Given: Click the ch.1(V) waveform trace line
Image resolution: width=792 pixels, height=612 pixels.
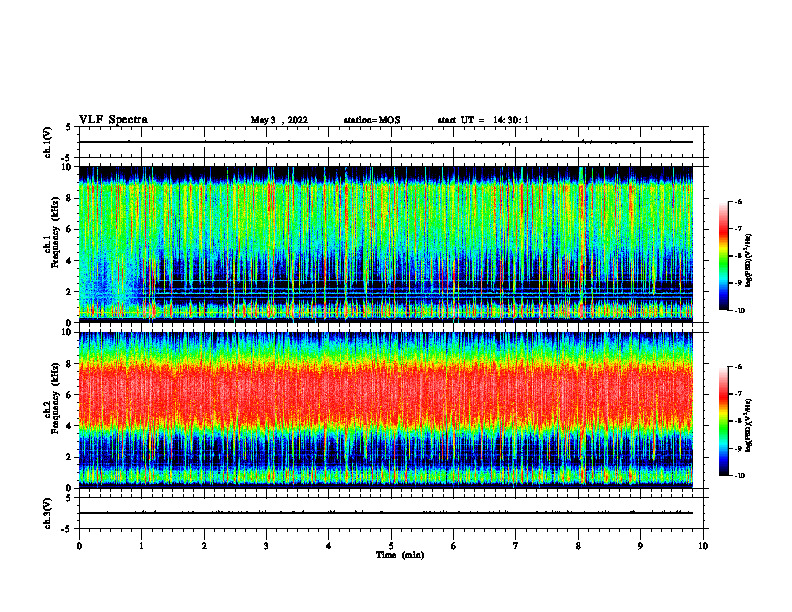Looking at the screenshot, I should 386,142.
